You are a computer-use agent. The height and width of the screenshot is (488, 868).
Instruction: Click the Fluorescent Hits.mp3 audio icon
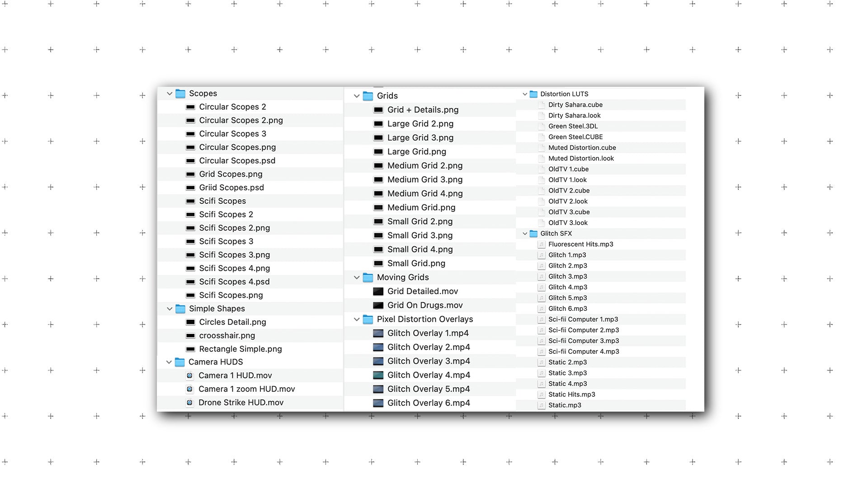click(541, 244)
